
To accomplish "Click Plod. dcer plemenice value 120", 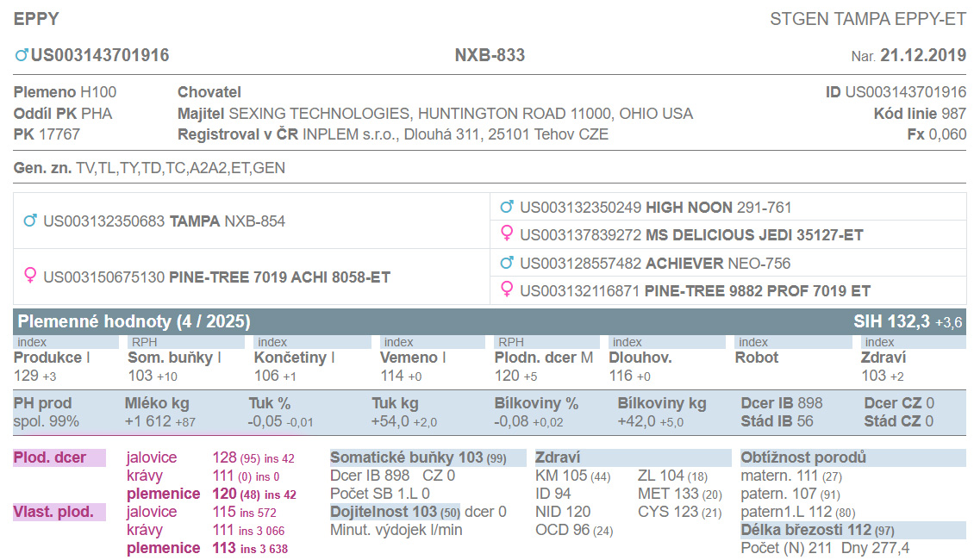I will click(224, 495).
